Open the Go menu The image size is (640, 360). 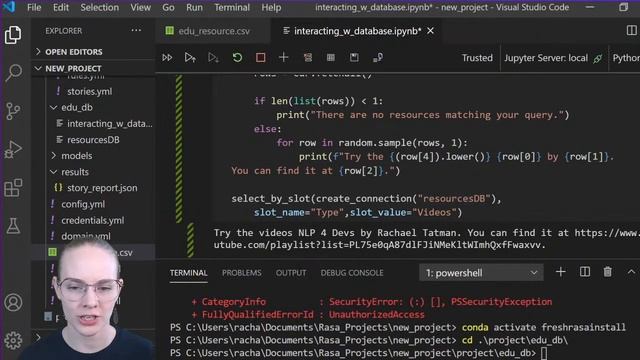[x=168, y=7]
